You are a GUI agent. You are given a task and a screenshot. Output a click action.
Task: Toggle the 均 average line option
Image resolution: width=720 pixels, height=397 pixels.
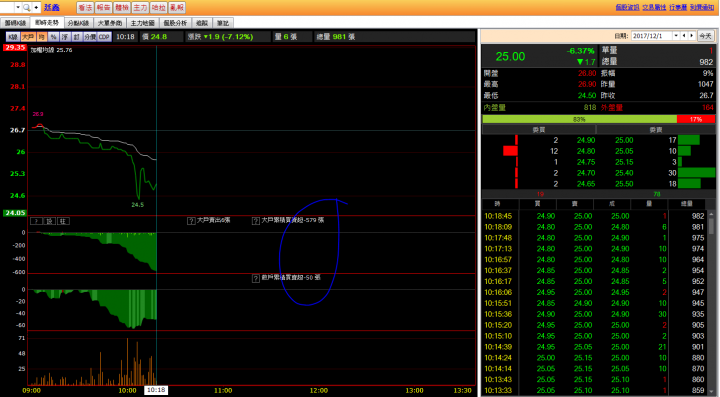[42, 37]
